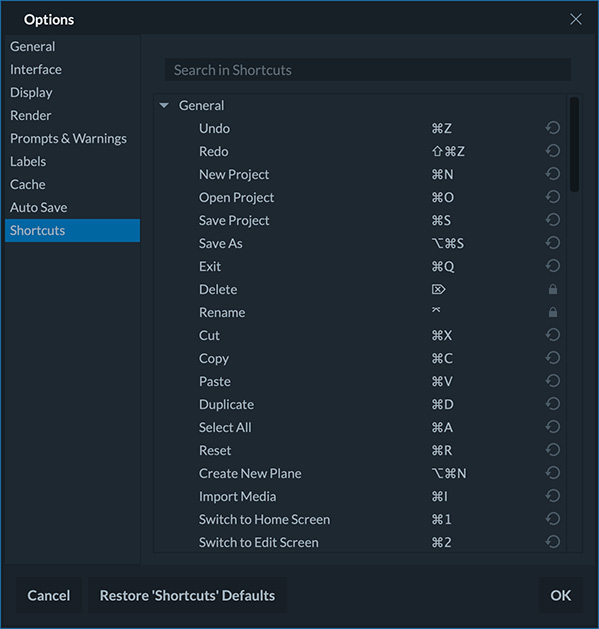Confirm changes with the OK button
Screen dimensions: 599x629
pos(560,595)
